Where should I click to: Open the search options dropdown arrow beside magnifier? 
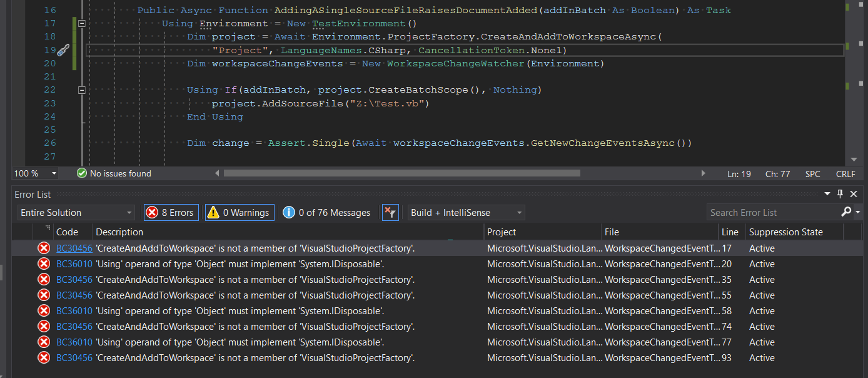(x=857, y=213)
